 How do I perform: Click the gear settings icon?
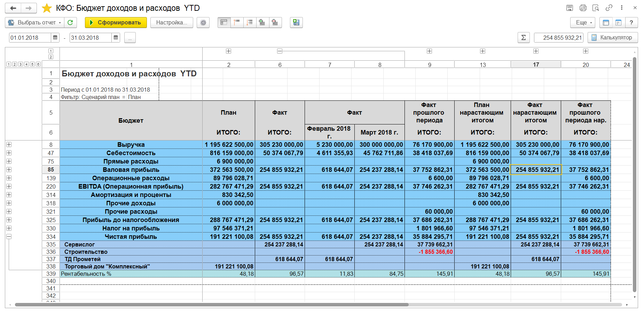tap(203, 23)
